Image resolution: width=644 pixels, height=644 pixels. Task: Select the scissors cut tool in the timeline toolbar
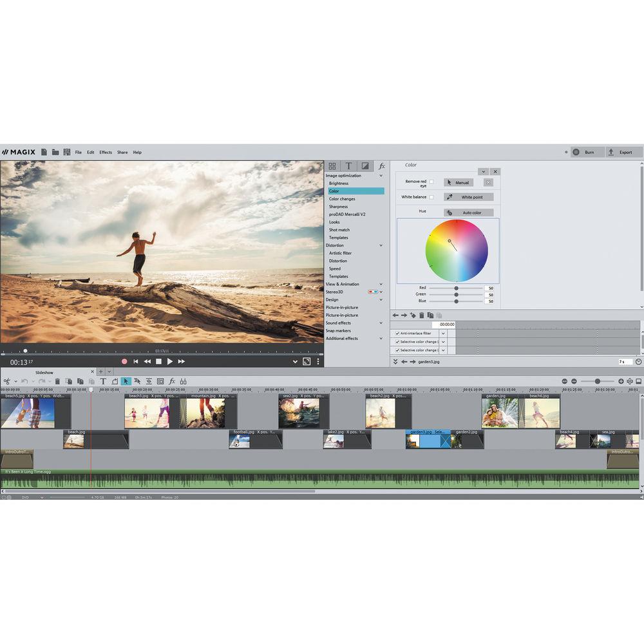[6, 381]
